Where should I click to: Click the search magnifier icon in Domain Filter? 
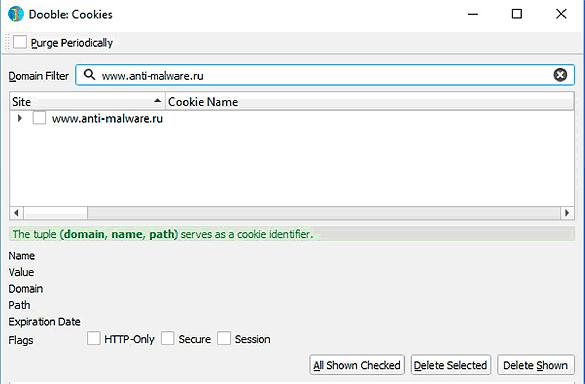point(89,75)
